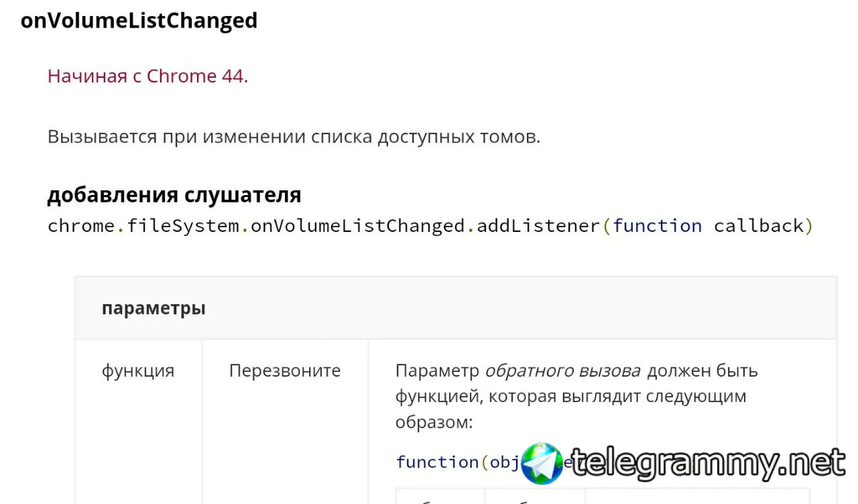The height and width of the screenshot is (504, 858).
Task: Click 'function' keyword in addListener signature
Action: pyautogui.click(x=658, y=226)
